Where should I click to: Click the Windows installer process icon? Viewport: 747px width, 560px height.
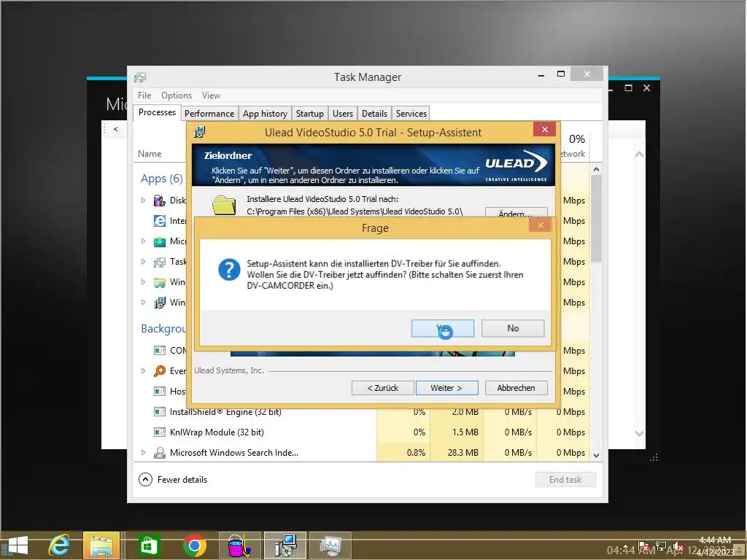[x=160, y=303]
